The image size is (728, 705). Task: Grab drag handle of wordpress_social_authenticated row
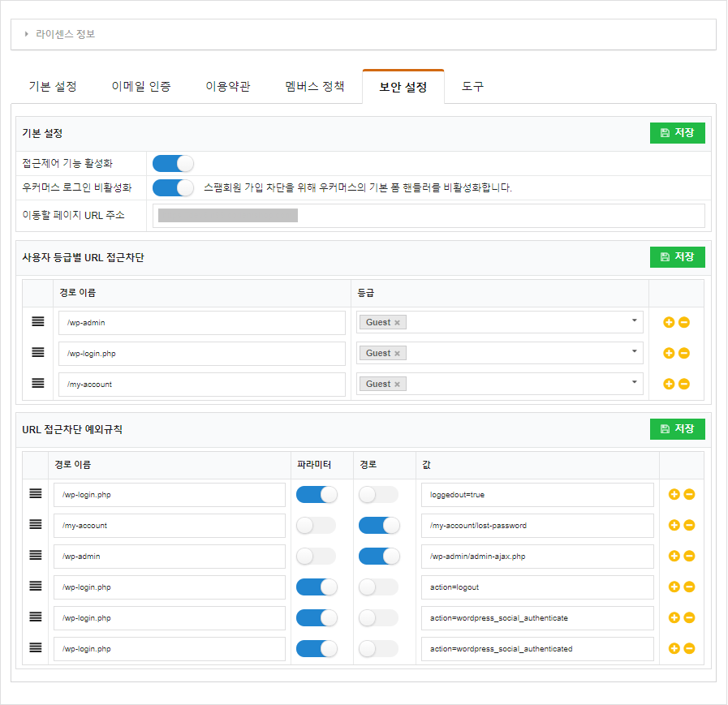pos(36,647)
